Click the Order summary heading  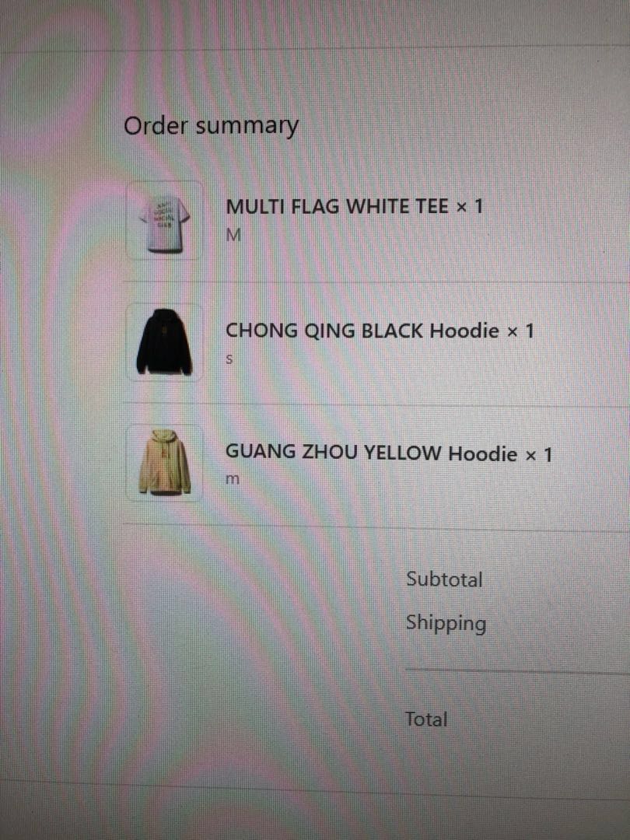coord(211,127)
